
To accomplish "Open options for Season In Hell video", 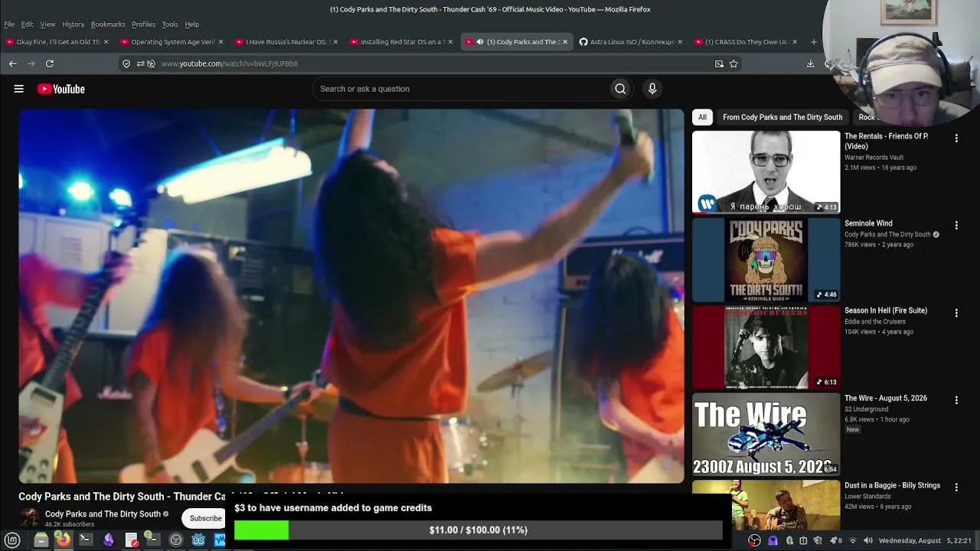I will pyautogui.click(x=956, y=313).
